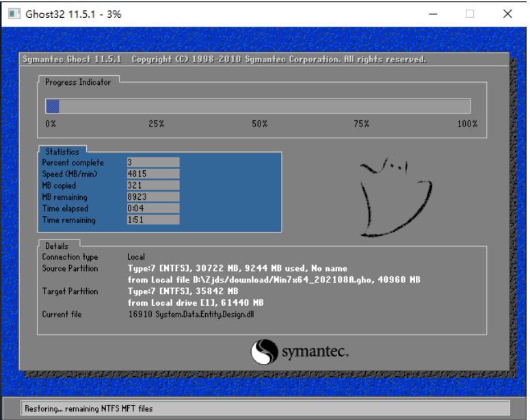Select the MB remaining value field
The height and width of the screenshot is (420, 530).
pos(153,197)
